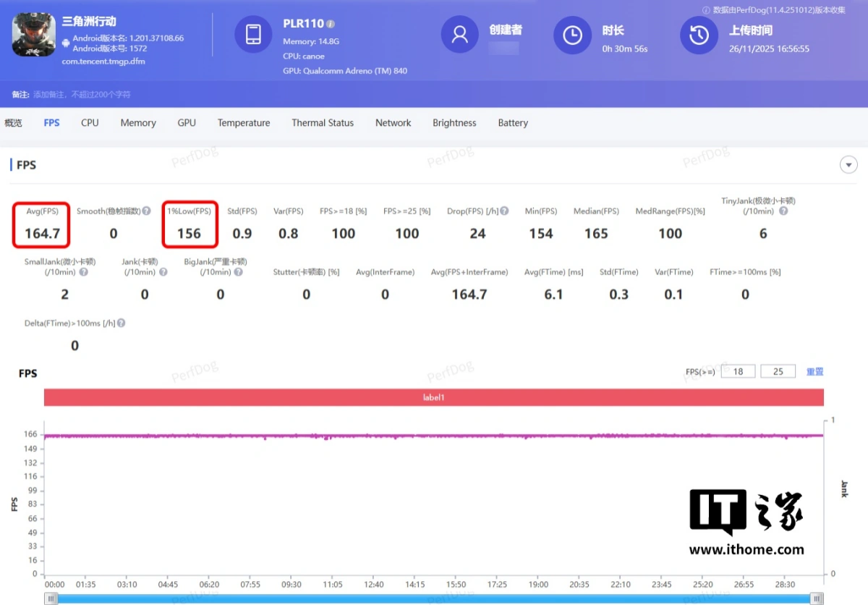Click the upload time history icon
Screen dimensions: 868x605
coord(699,35)
